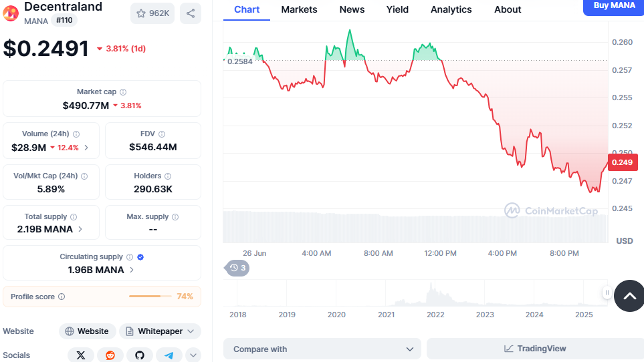644x362 pixels.
Task: Show info tooltip for Max. supply
Action: click(x=175, y=217)
